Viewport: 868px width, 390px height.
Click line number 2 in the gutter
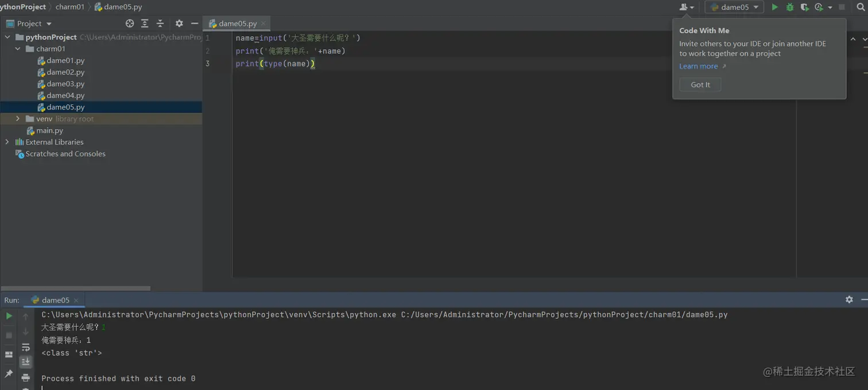click(x=207, y=51)
